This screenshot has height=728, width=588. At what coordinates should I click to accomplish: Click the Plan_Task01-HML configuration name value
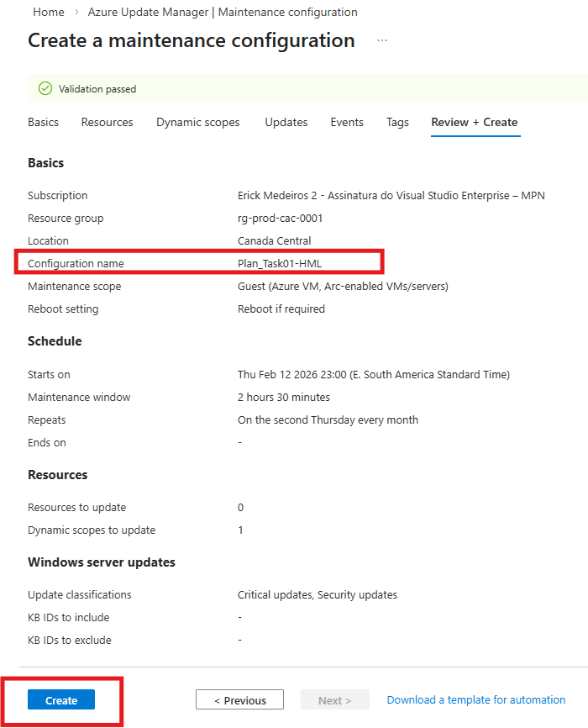coord(280,264)
